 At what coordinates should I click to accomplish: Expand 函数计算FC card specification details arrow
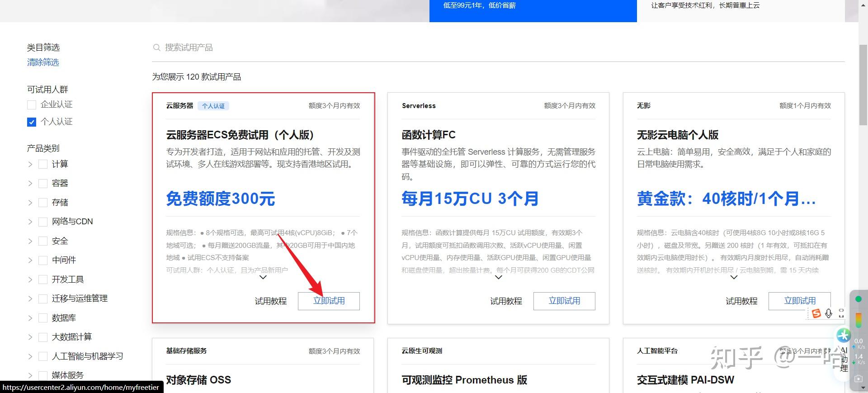499,277
